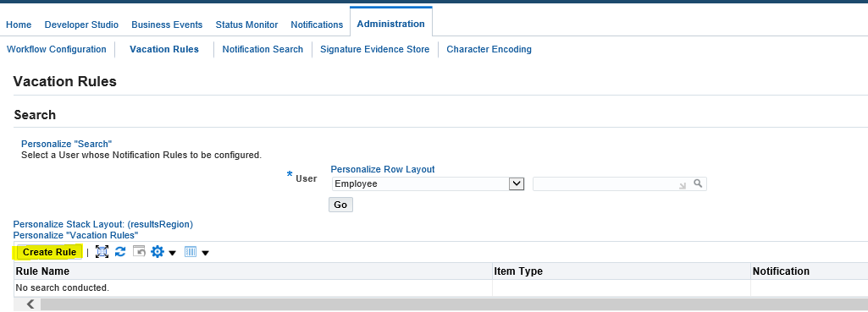
Task: Click the columns layout icon
Action: tap(191, 252)
